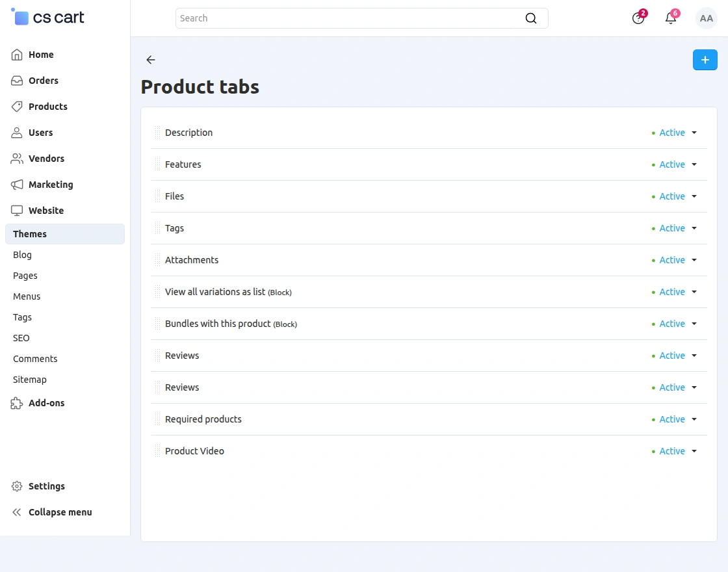Click the Users menu label
This screenshot has width=728, height=572.
pyautogui.click(x=41, y=133)
